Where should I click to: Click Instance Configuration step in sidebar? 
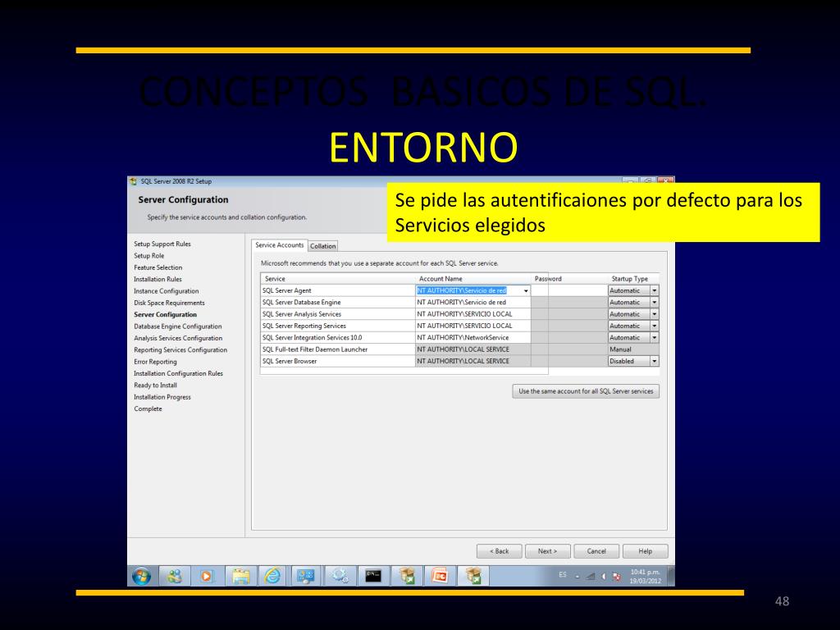[166, 291]
